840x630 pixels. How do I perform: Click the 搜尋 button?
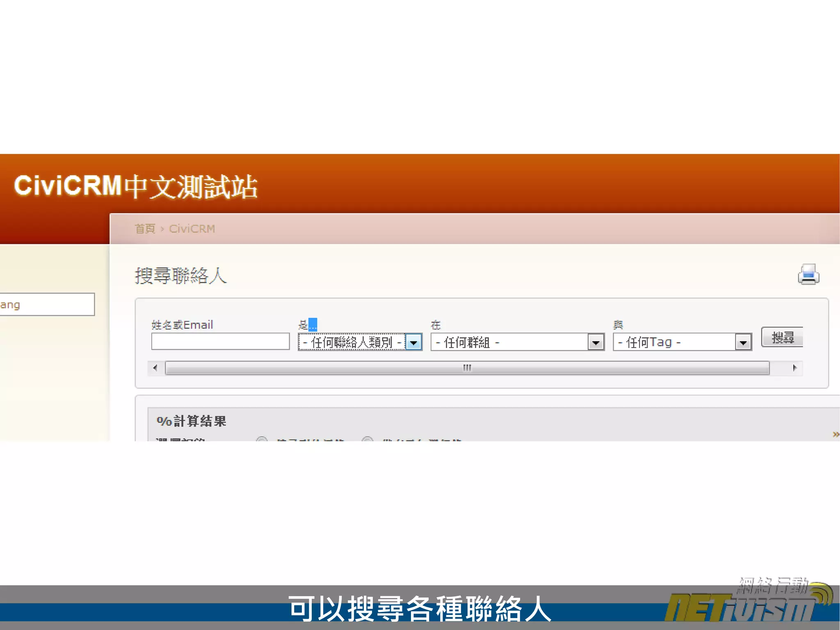coord(782,337)
